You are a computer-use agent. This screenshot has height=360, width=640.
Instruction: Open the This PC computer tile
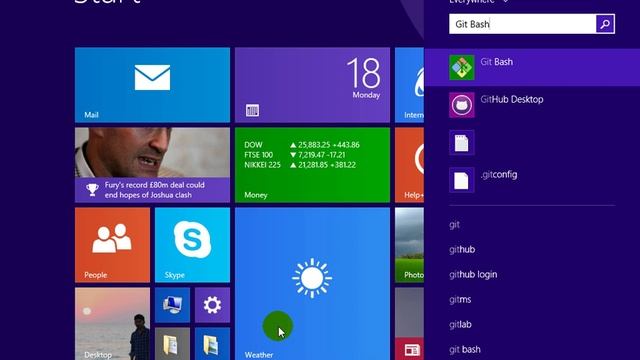point(172,305)
